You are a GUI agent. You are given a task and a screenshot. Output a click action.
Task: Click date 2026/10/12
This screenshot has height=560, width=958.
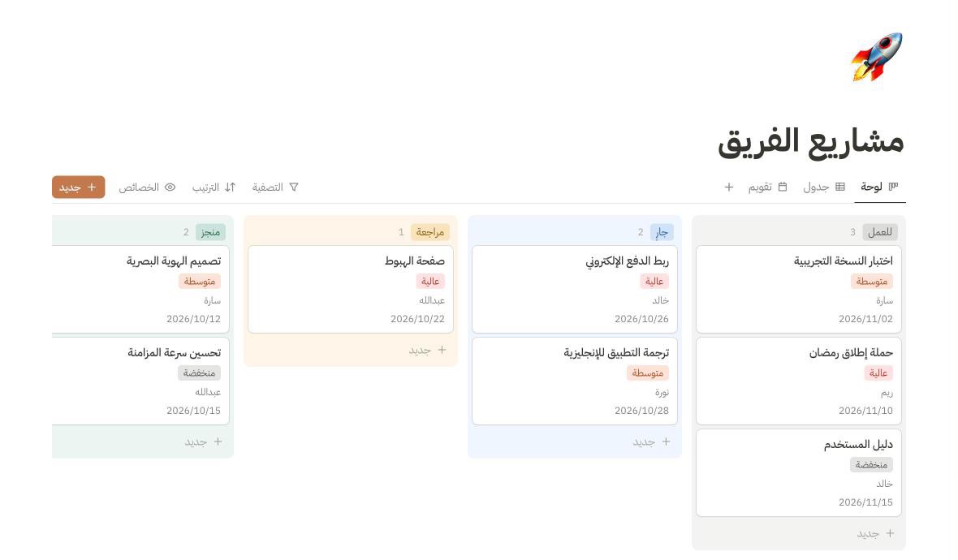194,319
